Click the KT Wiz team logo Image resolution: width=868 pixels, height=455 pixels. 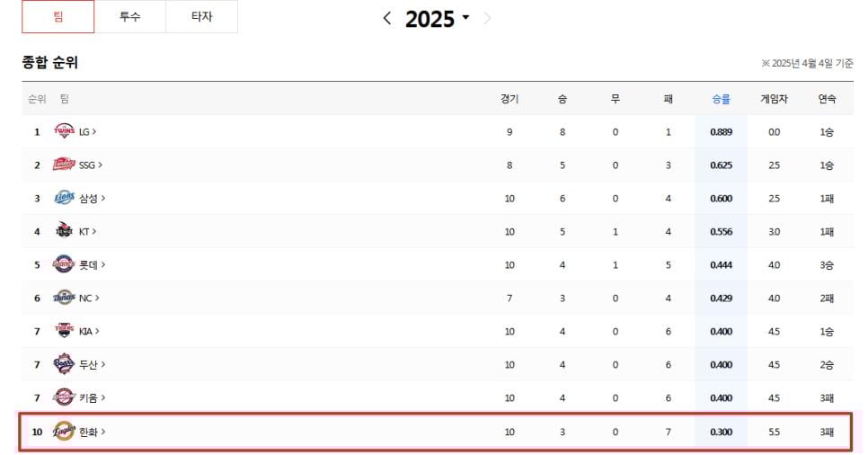[x=65, y=231]
